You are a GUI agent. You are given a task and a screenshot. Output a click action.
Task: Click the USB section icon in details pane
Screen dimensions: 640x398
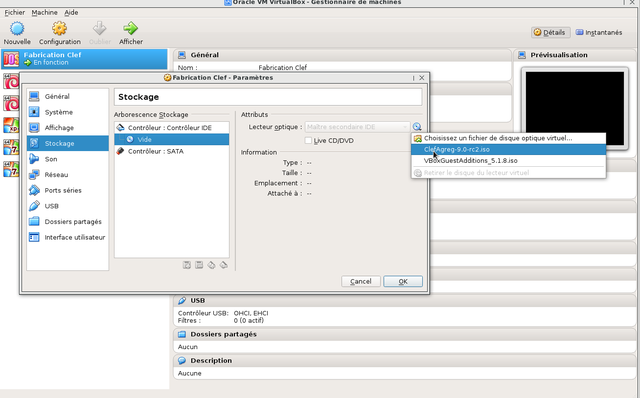click(182, 300)
